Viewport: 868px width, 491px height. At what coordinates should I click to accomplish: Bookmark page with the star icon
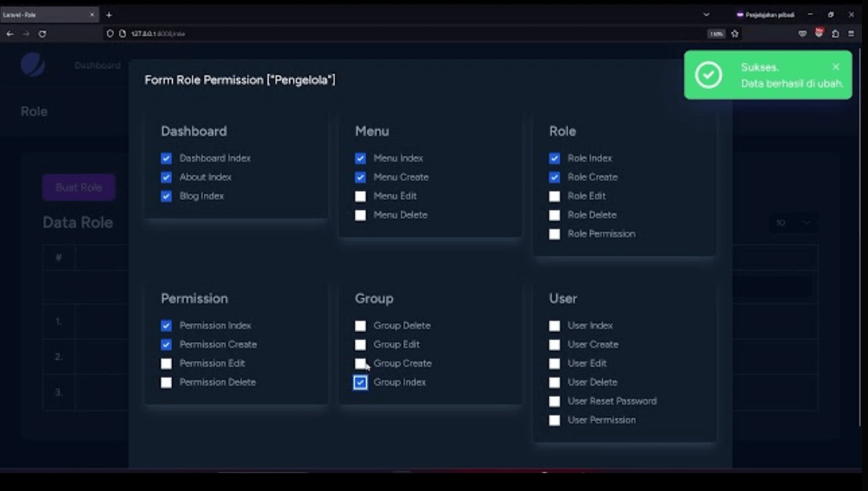(735, 34)
